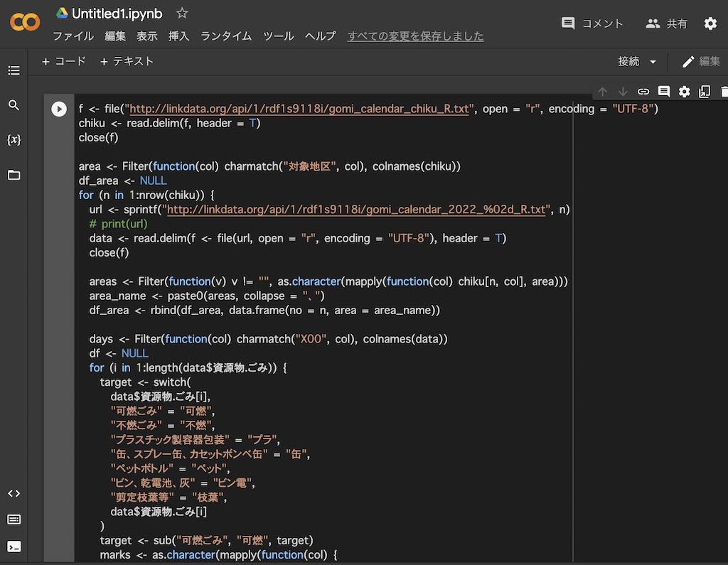Run the code cell
This screenshot has height=565, width=728.
coord(59,109)
